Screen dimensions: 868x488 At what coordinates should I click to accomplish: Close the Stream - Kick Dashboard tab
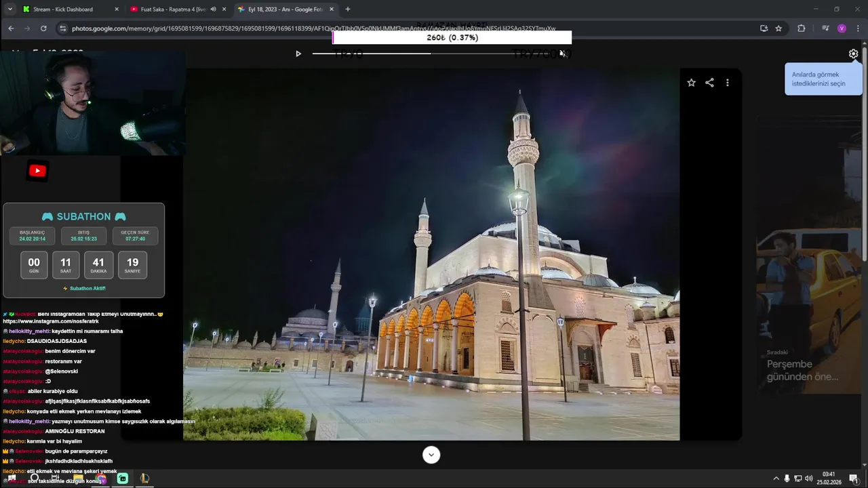(117, 9)
